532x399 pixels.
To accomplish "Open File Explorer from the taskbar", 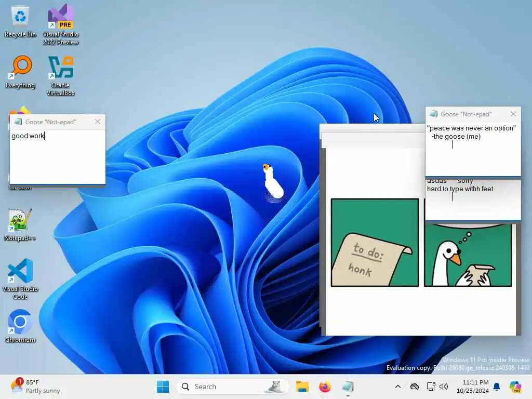I will click(302, 387).
